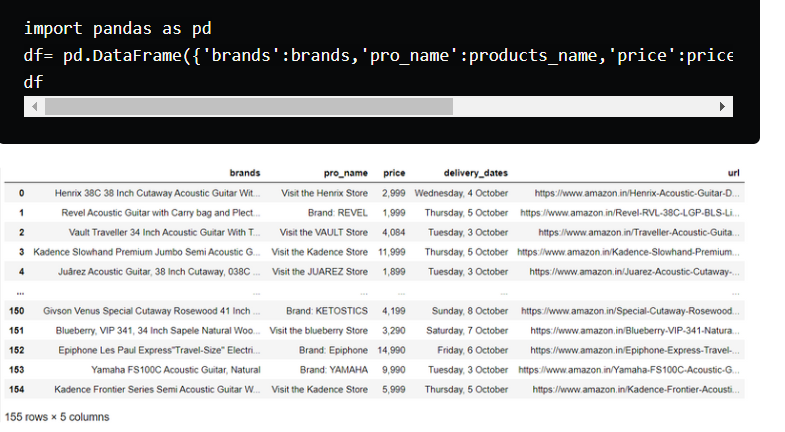Image resolution: width=785 pixels, height=432 pixels.
Task: Click the Visit the JUAREZ Store cell
Action: (x=320, y=271)
